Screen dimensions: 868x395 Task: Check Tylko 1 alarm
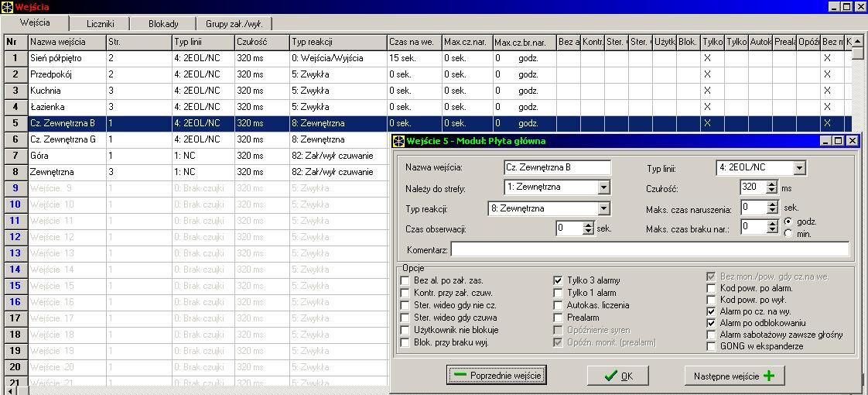[558, 293]
